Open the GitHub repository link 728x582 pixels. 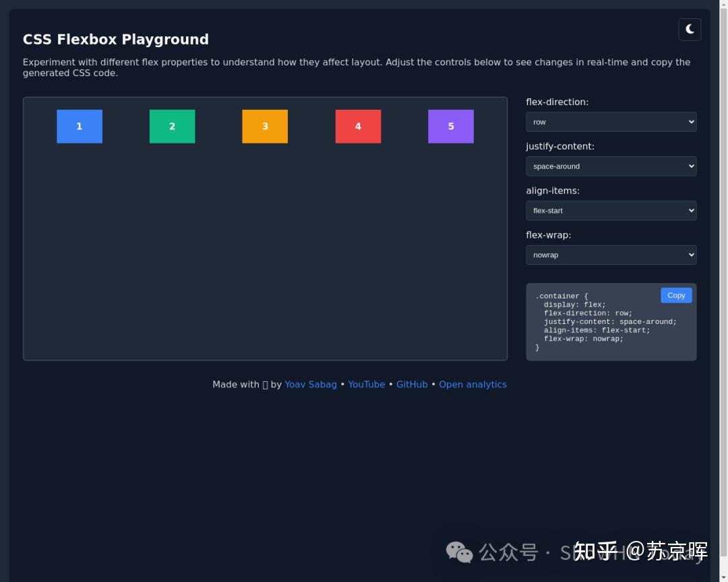coord(412,384)
